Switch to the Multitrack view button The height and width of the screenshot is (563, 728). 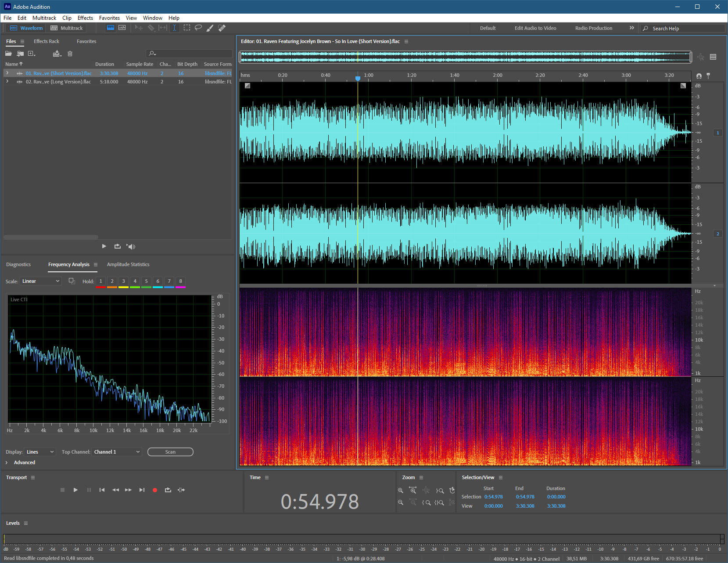tap(67, 28)
